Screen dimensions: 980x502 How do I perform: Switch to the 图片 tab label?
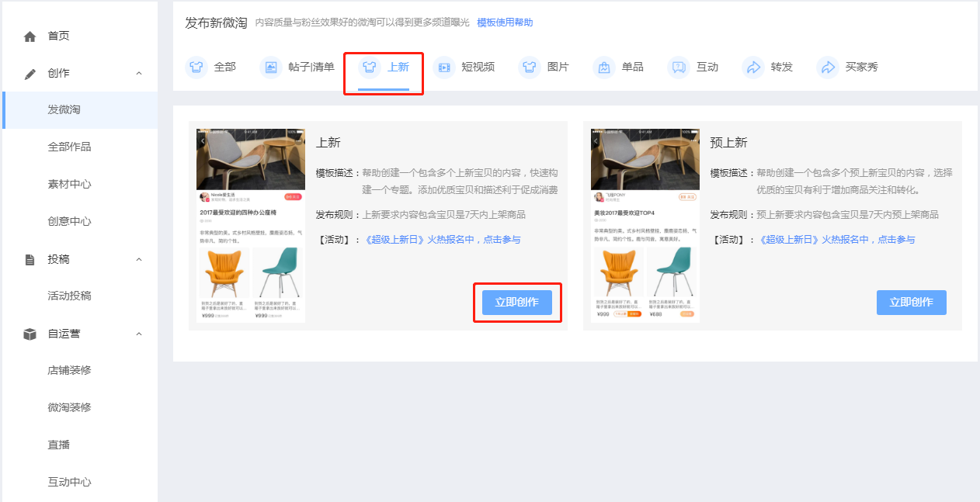point(558,67)
